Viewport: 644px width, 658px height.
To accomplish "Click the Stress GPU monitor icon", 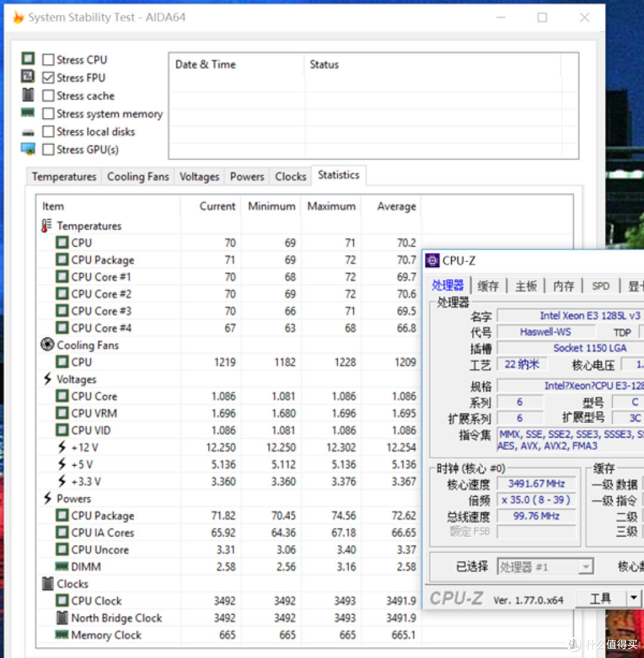I will pos(28,149).
